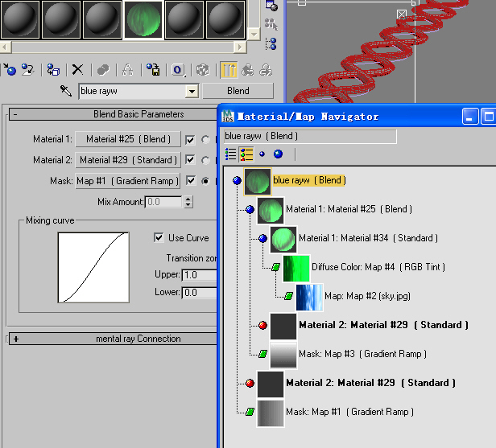Click sample slots scroll right arrow
Image resolution: width=496 pixels, height=448 pixels.
point(240,47)
